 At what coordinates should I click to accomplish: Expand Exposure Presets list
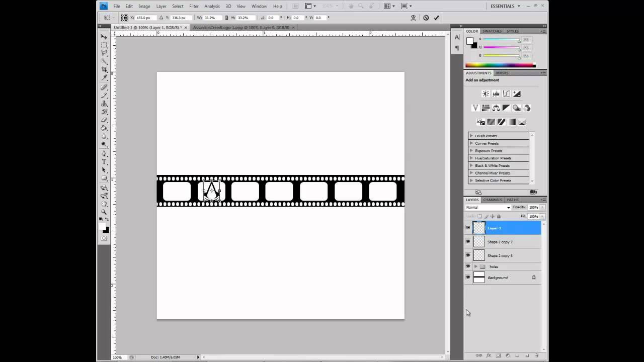471,151
